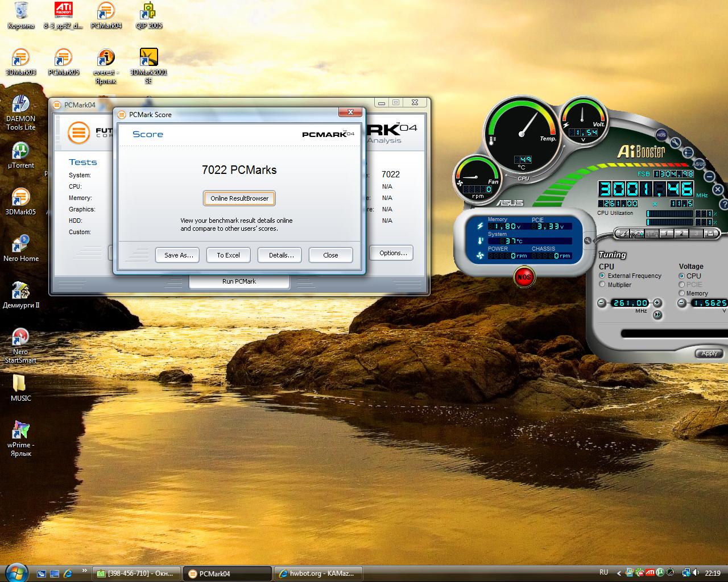This screenshot has height=582, width=728.
Task: Increase CPU frequency with plus button
Action: pos(657,303)
